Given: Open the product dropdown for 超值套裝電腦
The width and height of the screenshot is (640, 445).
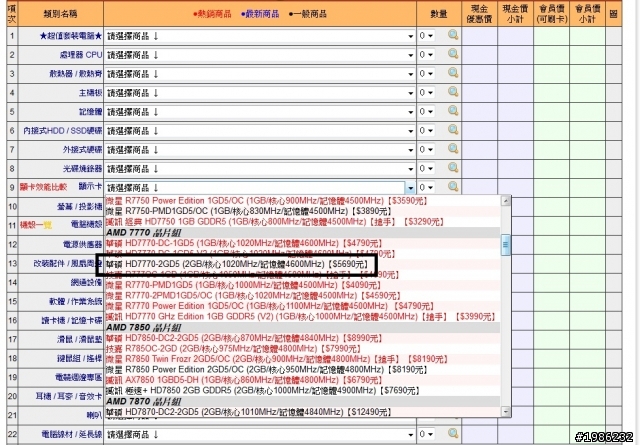Looking at the screenshot, I should (260, 36).
